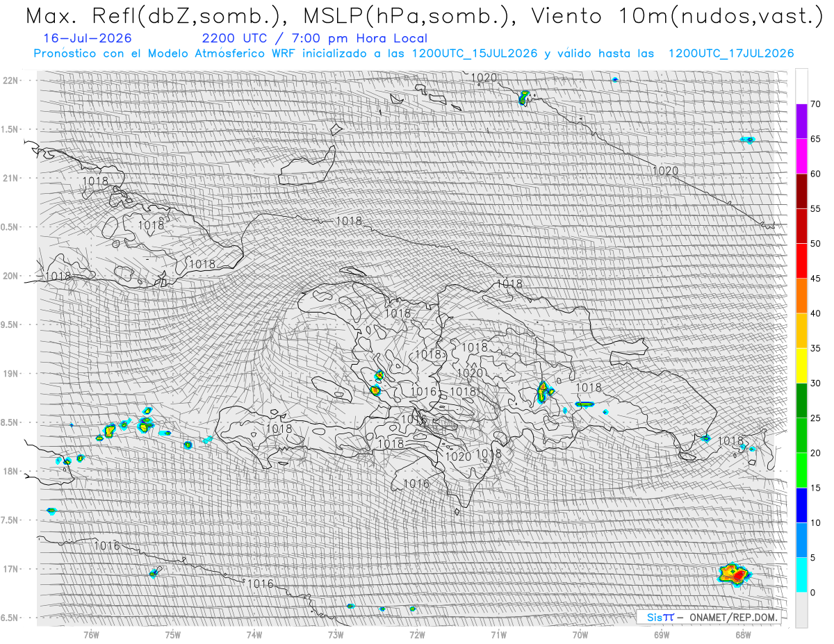
Task: Select the '75W' longitude axis label
Action: pos(173,634)
